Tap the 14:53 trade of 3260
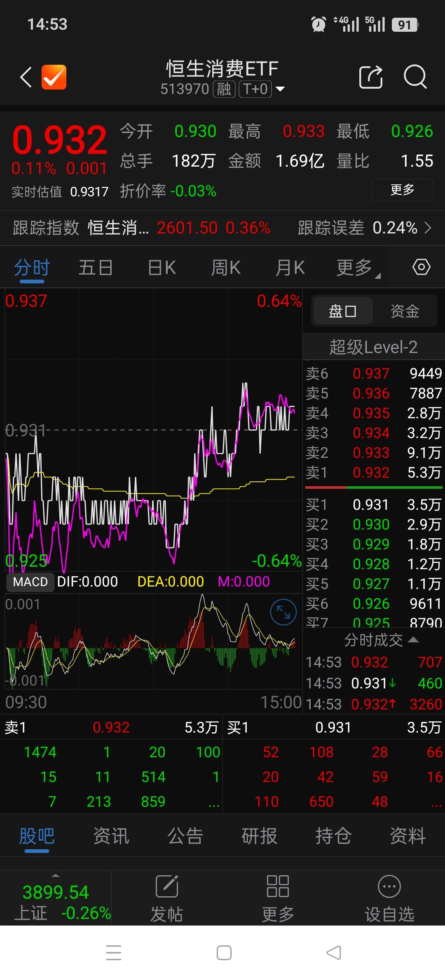Viewport: 445px width, 980px height. tap(374, 704)
